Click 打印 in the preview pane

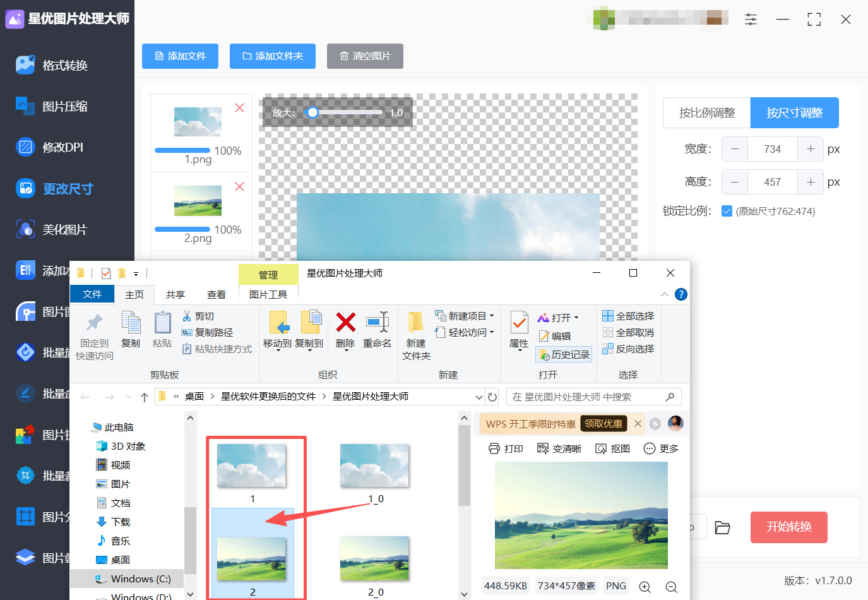coord(506,448)
